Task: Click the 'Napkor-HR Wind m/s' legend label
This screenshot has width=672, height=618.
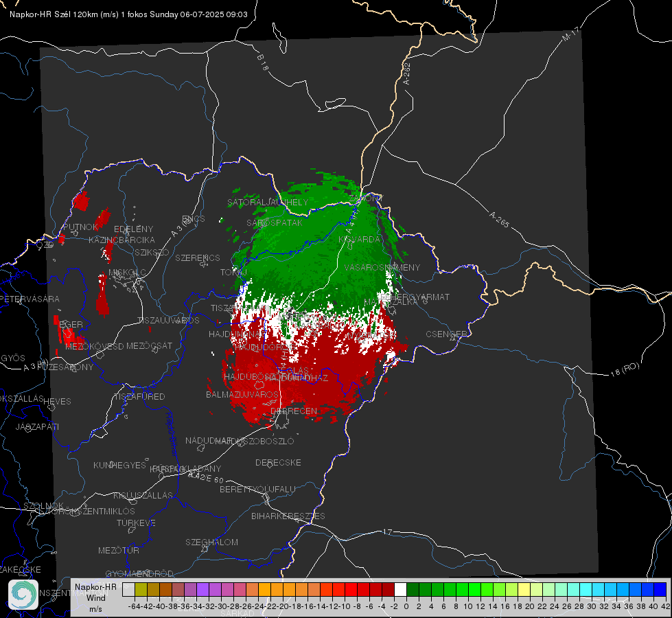Action: point(95,597)
